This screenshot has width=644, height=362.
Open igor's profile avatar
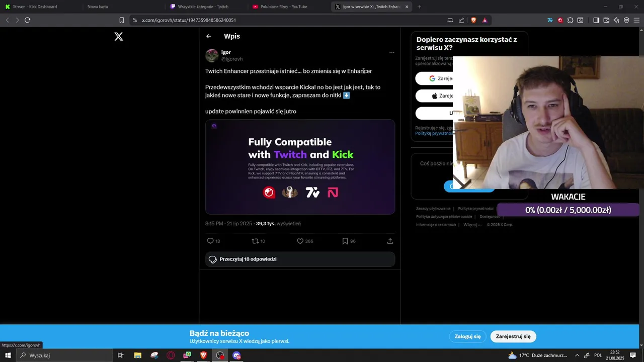pyautogui.click(x=212, y=55)
